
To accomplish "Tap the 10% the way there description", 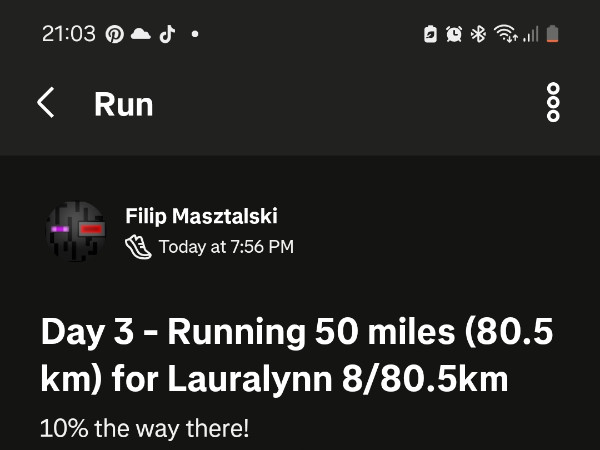I will [x=145, y=429].
